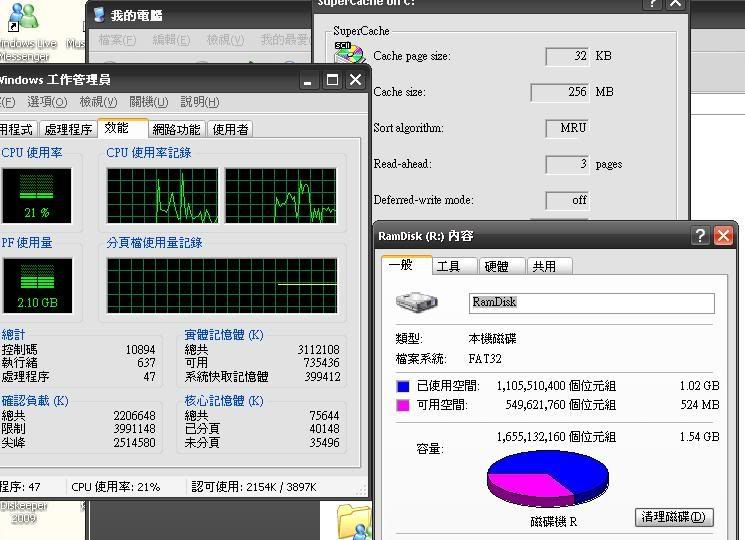Image resolution: width=745 pixels, height=540 pixels.
Task: Click kernel memory total value 75644
Action: click(324, 416)
